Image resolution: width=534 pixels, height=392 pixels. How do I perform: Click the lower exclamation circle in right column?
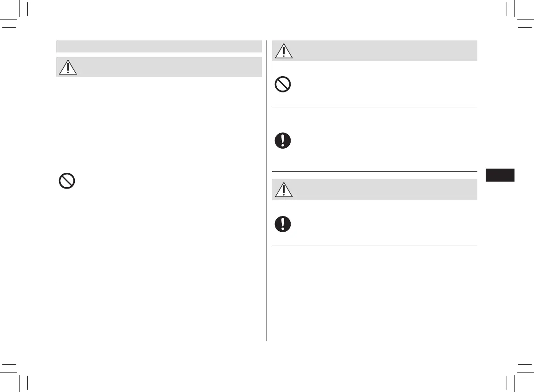point(283,224)
